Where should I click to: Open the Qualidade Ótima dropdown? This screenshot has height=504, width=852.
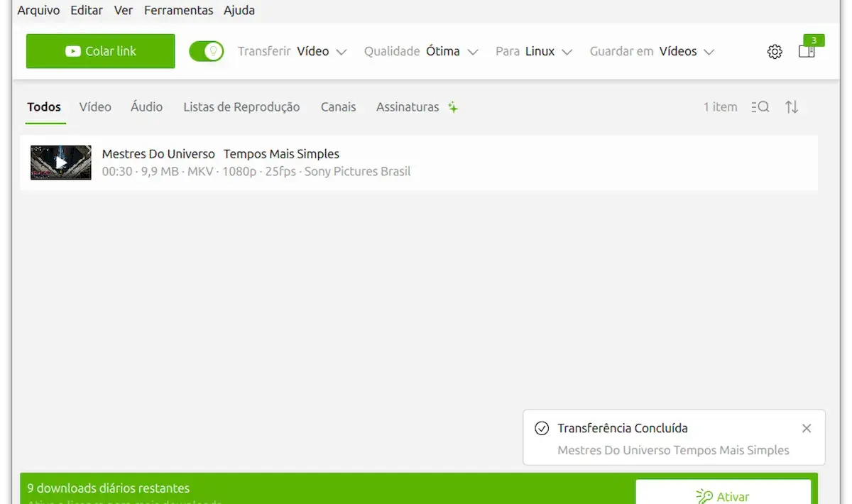click(x=421, y=51)
